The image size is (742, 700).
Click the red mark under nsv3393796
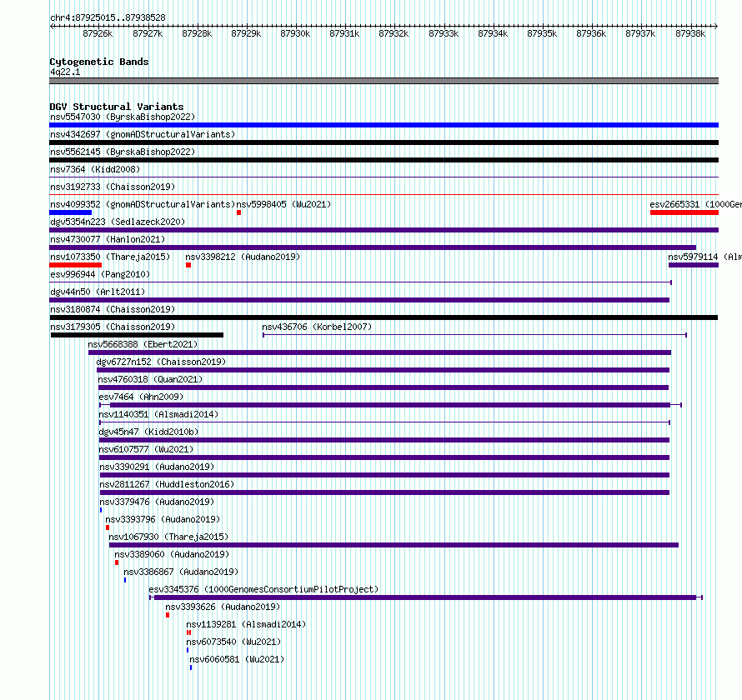[x=108, y=527]
